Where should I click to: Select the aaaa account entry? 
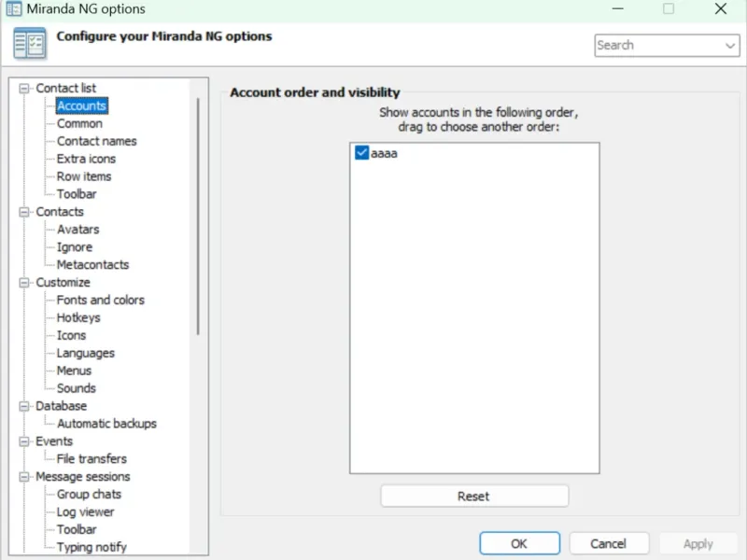[x=384, y=153]
